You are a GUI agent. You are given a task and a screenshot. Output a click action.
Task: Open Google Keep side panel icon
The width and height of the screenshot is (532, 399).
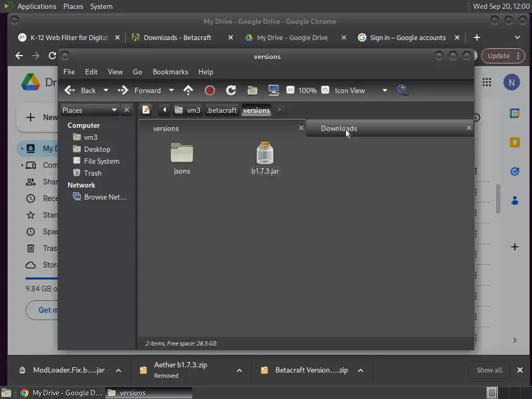coord(515,142)
